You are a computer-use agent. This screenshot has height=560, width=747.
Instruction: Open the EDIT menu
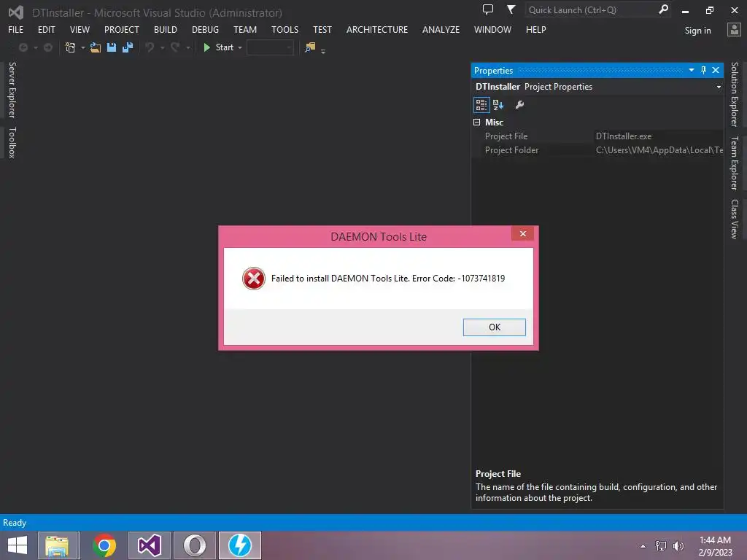46,29
